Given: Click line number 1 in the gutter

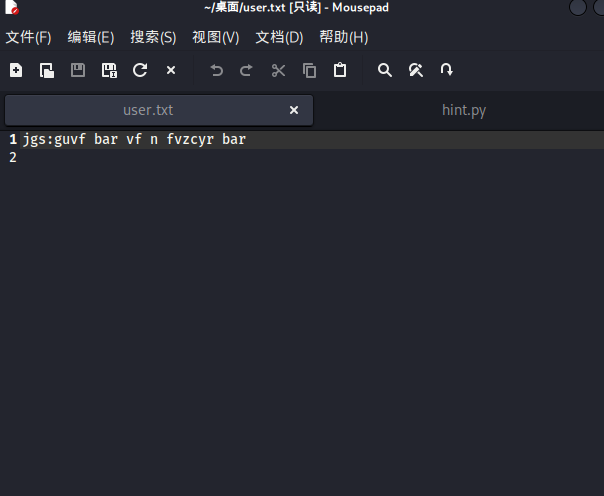Looking at the screenshot, I should 13,139.
